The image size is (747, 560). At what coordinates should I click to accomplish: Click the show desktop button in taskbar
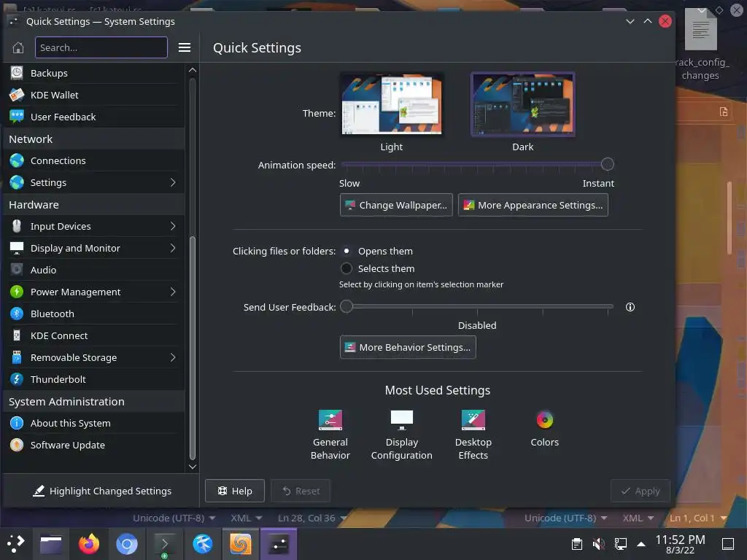click(728, 543)
